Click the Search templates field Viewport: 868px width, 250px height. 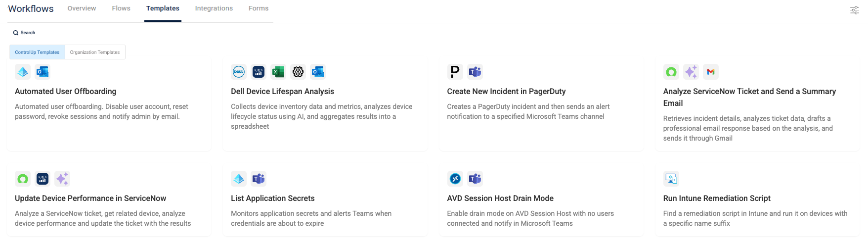point(28,33)
